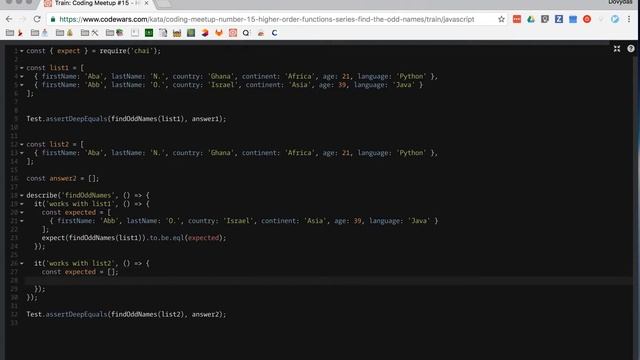Click the gray shield extension icon
This screenshot has height=360, width=640.
pos(545,19)
